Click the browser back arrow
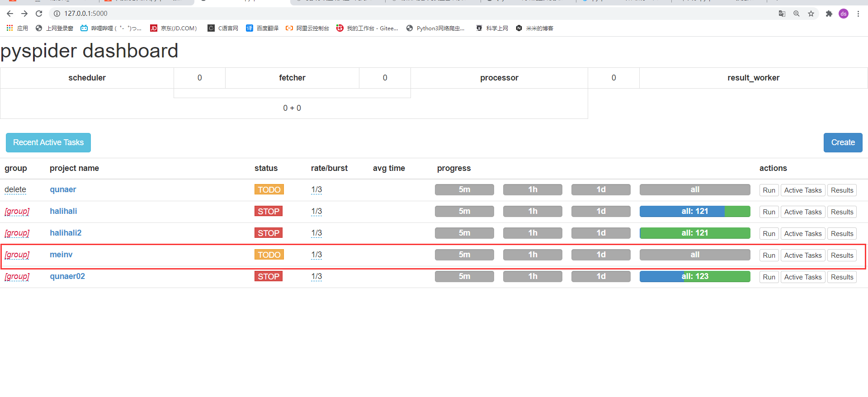Viewport: 868px width, 397px height. [x=10, y=14]
